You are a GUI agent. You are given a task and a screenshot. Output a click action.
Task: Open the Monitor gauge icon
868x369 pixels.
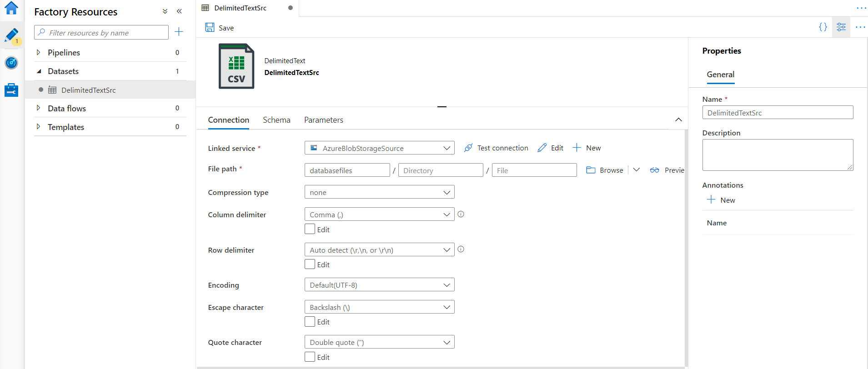pyautogui.click(x=11, y=63)
